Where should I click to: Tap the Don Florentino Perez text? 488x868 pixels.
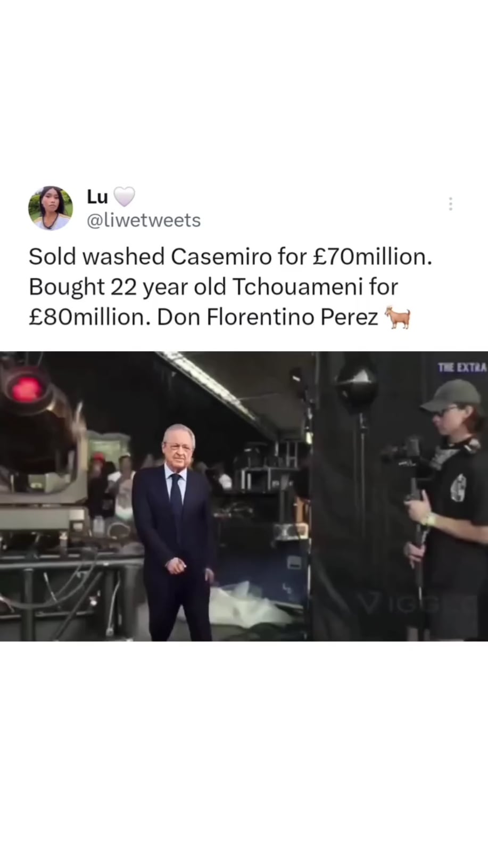coord(268,317)
